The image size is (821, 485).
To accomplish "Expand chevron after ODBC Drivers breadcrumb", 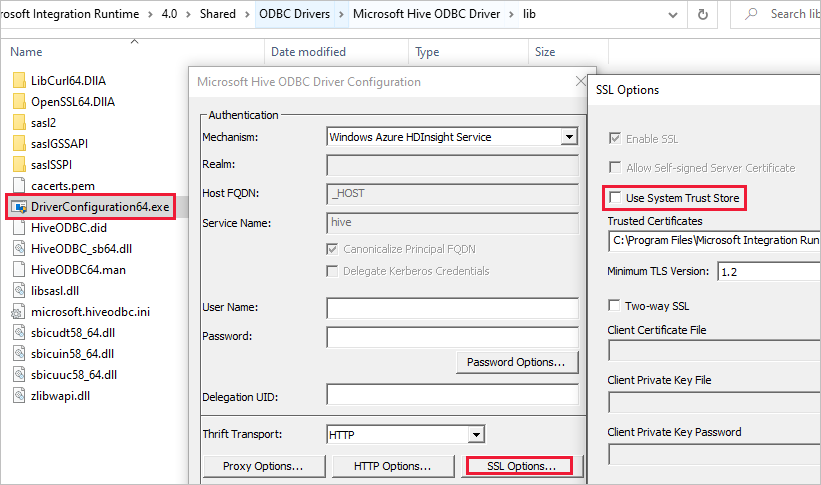I will click(341, 15).
